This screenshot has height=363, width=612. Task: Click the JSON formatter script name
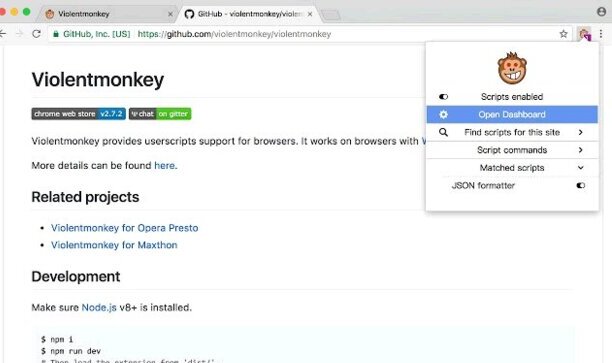(483, 185)
